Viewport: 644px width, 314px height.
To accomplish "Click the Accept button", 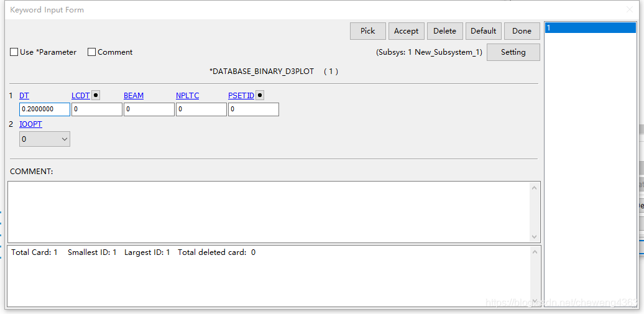I will (x=406, y=31).
